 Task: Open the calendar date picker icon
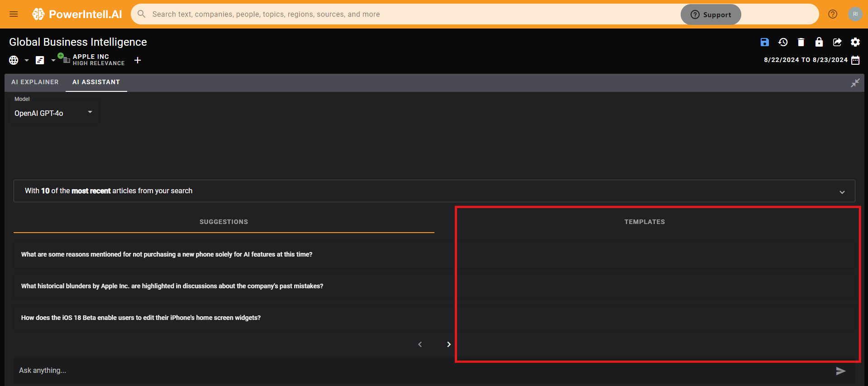855,60
